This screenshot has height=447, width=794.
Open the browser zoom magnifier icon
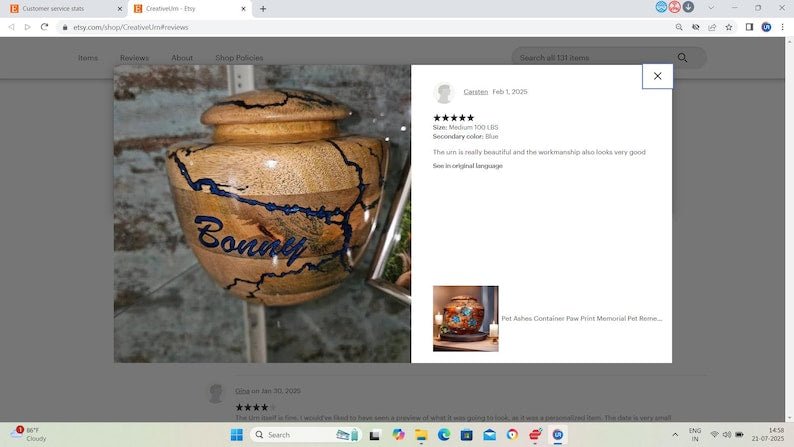[x=680, y=27]
